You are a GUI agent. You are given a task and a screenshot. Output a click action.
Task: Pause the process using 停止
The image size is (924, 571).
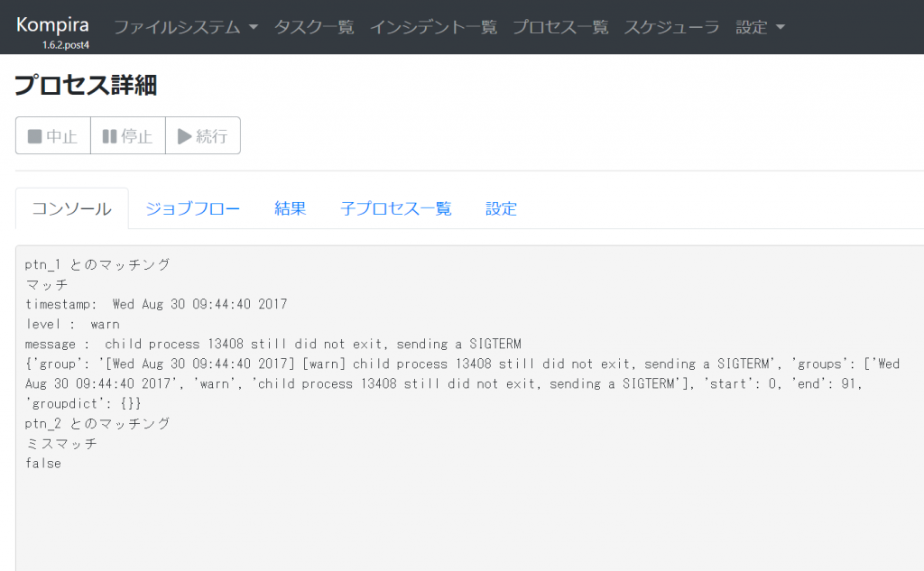click(x=124, y=135)
